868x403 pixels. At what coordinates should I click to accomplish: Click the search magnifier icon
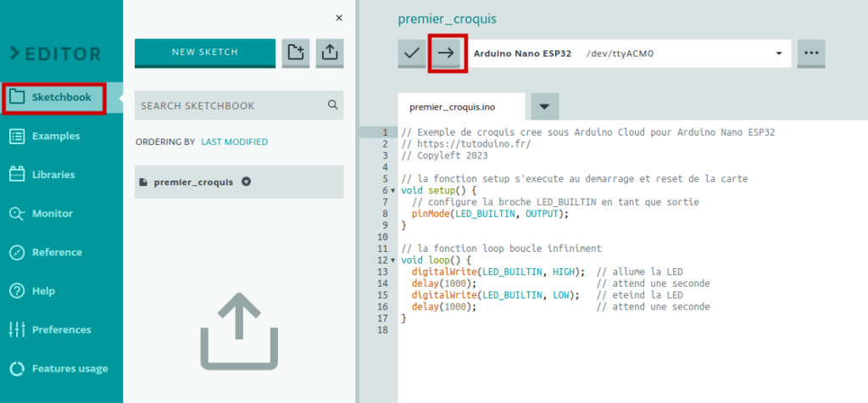(x=332, y=104)
